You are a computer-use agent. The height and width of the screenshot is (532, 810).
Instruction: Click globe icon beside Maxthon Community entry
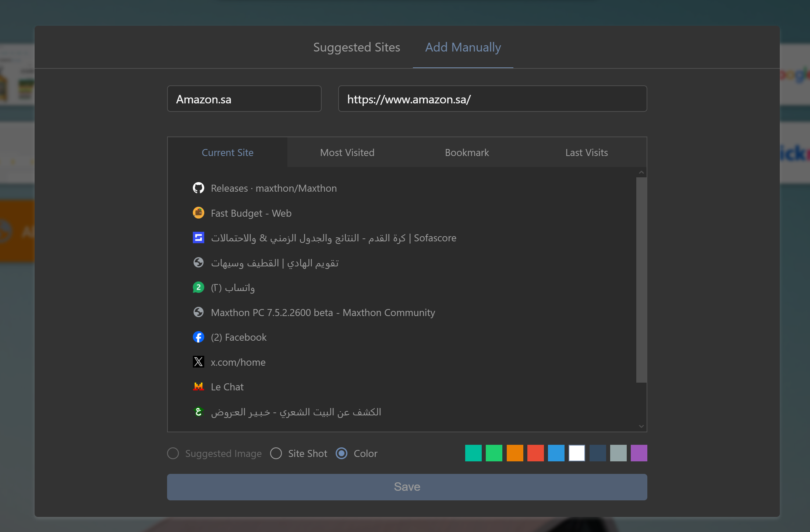click(x=198, y=312)
